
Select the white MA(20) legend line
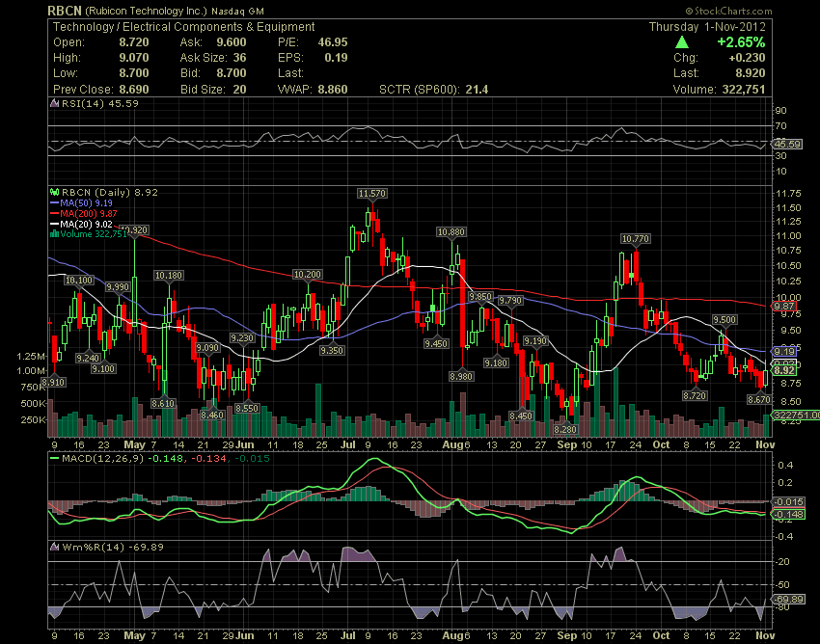tap(54, 224)
